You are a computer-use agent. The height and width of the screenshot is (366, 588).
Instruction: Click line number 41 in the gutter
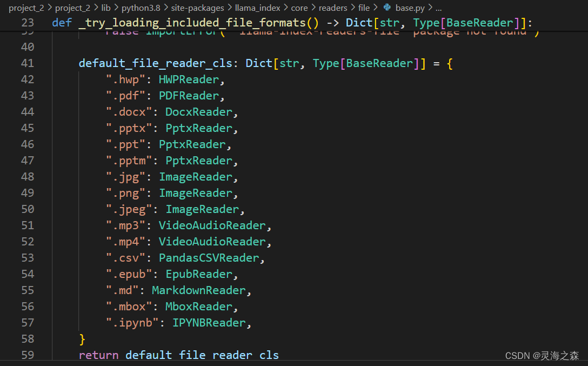pyautogui.click(x=28, y=63)
